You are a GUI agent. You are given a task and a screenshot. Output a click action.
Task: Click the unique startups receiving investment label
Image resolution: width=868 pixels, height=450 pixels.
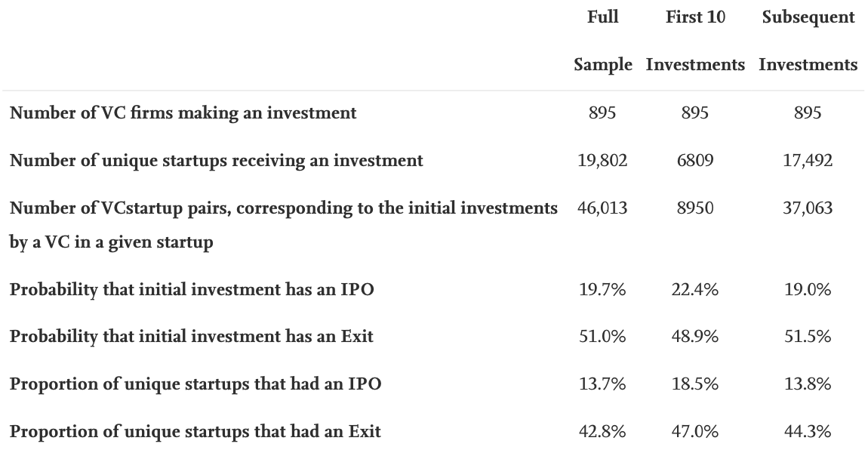(216, 161)
